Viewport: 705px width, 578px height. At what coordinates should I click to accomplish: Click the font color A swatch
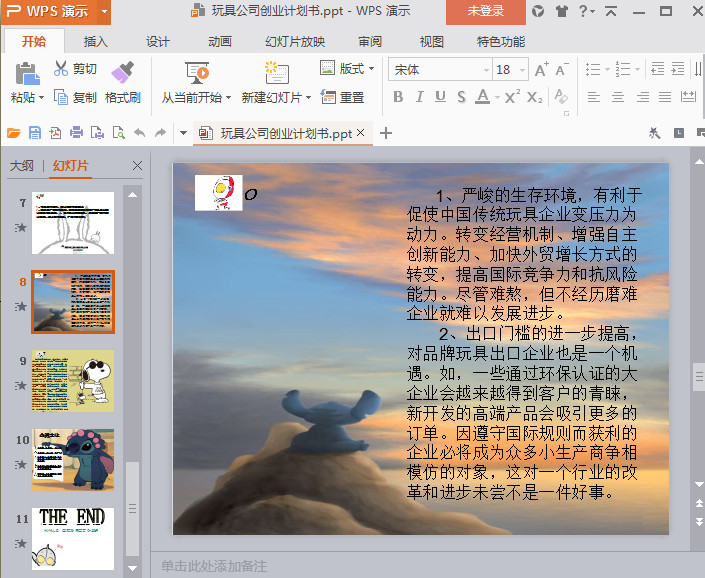coord(482,96)
